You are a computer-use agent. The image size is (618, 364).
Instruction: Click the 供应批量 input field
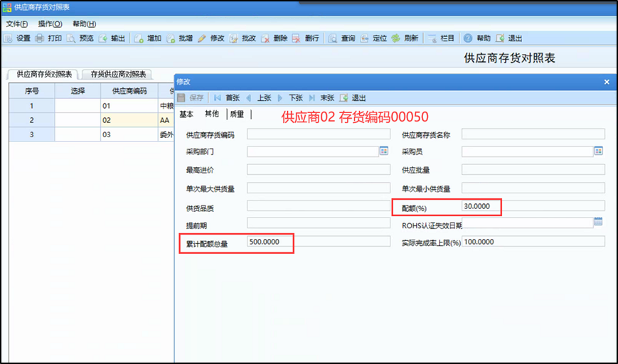533,169
